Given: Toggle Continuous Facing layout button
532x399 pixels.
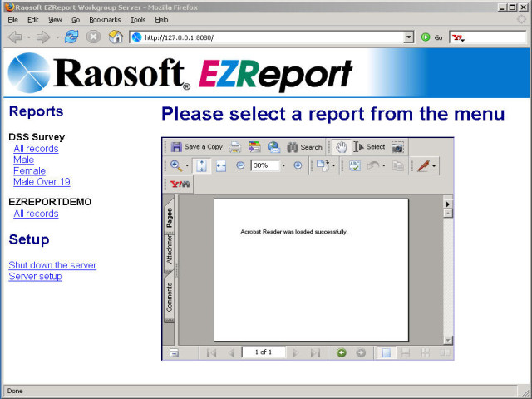Looking at the screenshot, I should pyautogui.click(x=425, y=352).
